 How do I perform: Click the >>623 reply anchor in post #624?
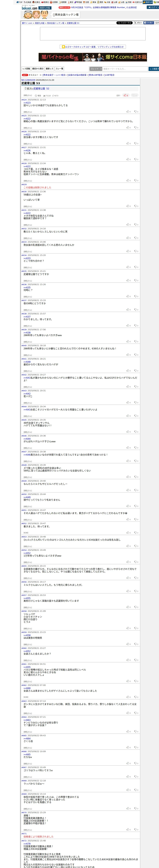click(x=27, y=103)
